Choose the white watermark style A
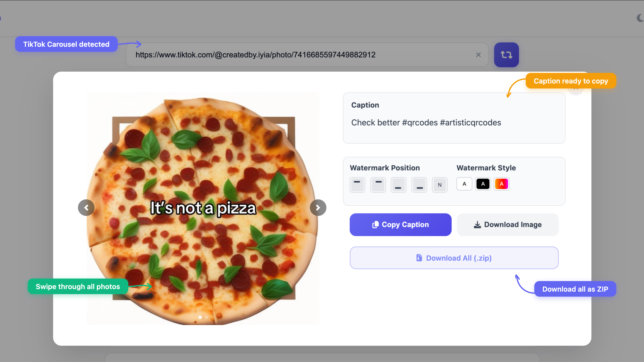Viewport: 644px width, 362px height. pyautogui.click(x=464, y=184)
